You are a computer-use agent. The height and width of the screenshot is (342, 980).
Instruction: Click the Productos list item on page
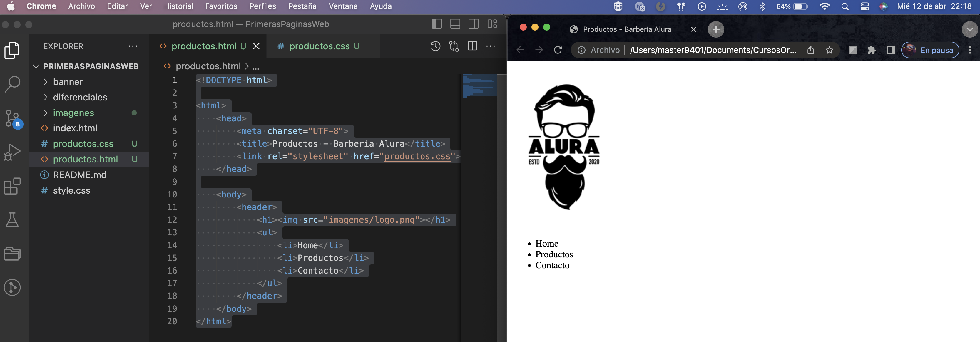(554, 254)
